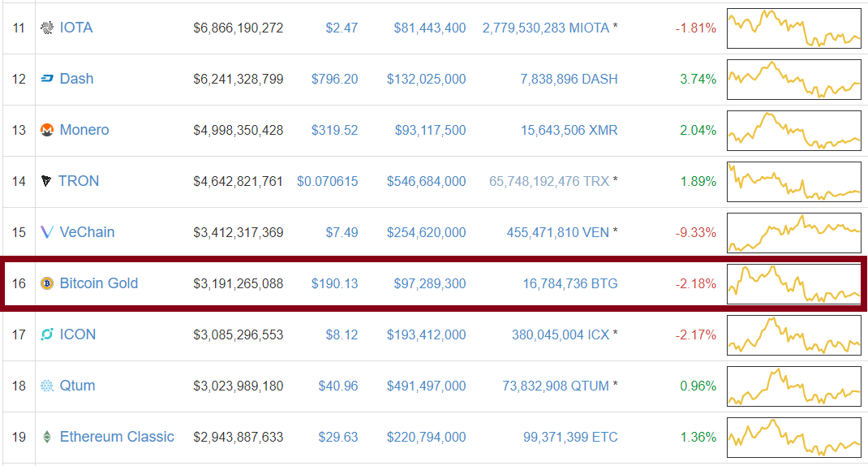
Task: View IOTA 7-day price sparkline chart
Action: [x=794, y=28]
